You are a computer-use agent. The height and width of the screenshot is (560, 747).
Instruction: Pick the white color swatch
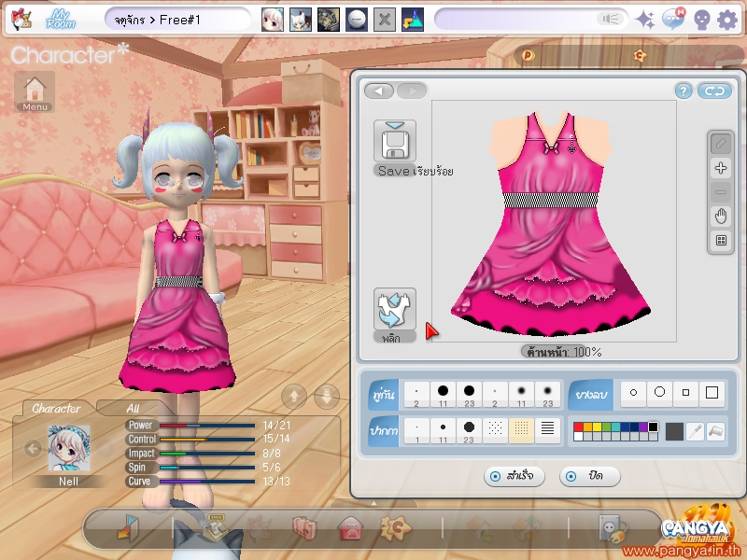click(578, 436)
